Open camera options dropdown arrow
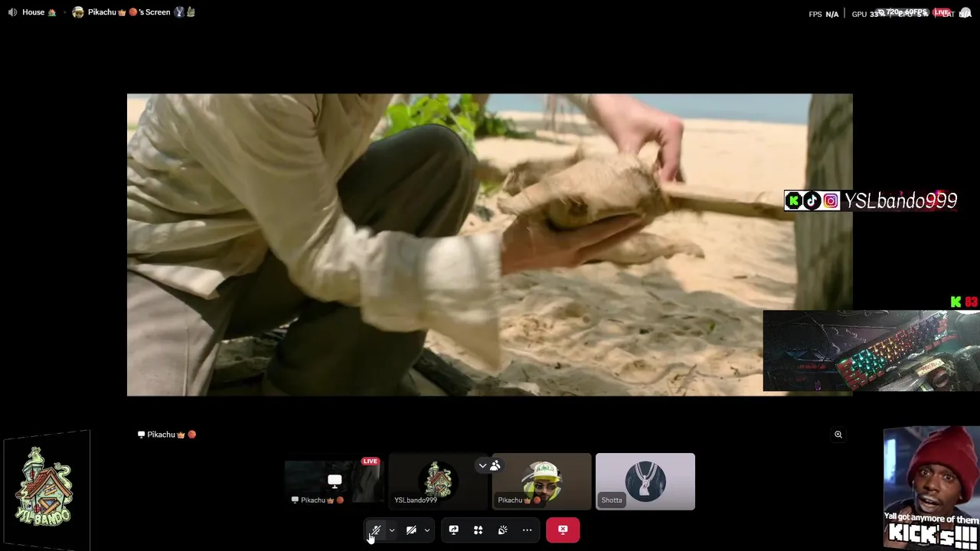This screenshot has width=980, height=551. (x=427, y=530)
